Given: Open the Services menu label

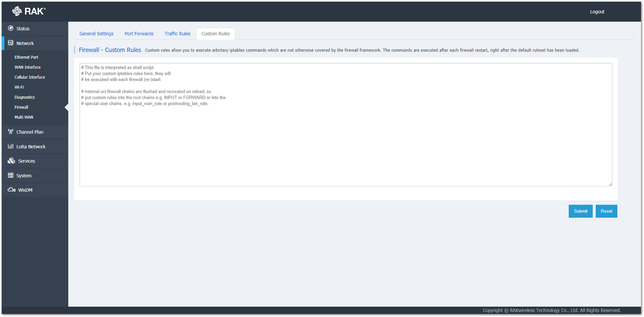Looking at the screenshot, I should pos(26,161).
